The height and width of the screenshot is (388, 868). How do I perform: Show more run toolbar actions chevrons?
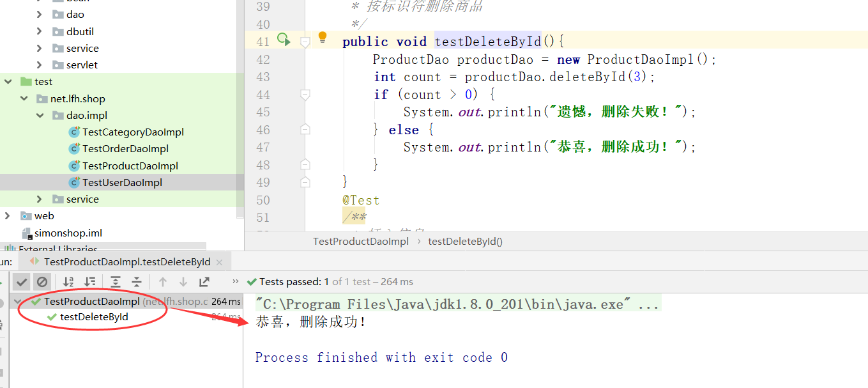click(235, 282)
